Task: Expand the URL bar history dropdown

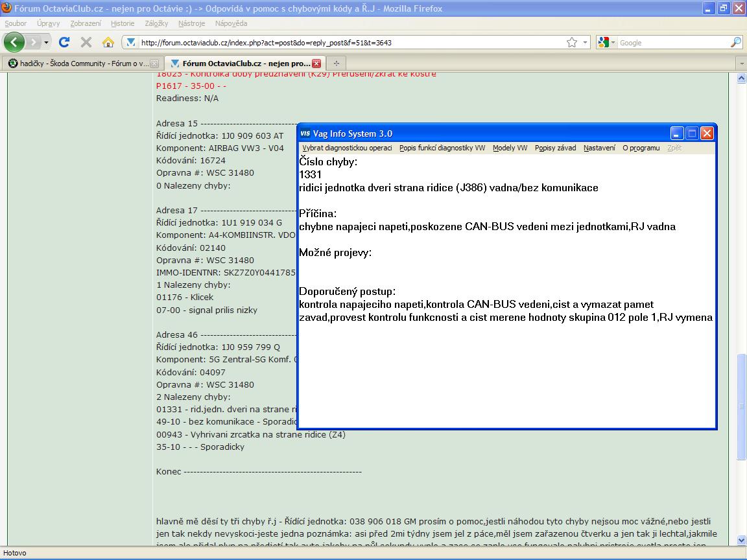Action: tap(586, 42)
